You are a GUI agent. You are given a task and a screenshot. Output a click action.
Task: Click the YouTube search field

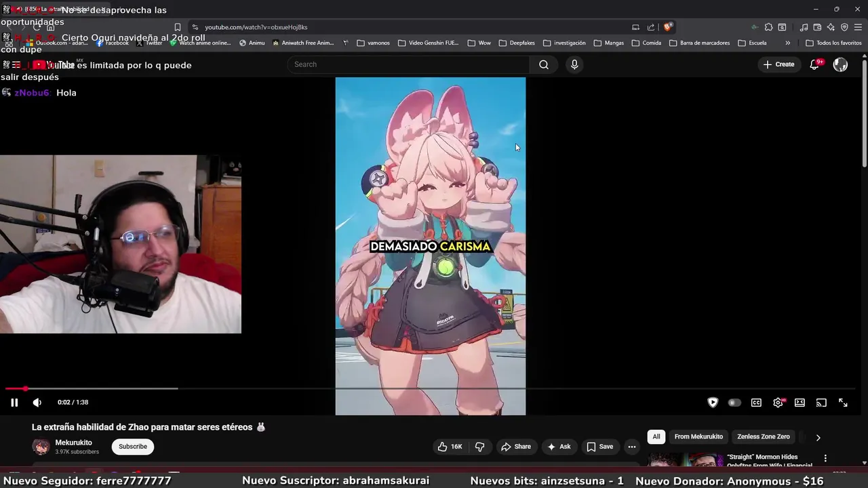coord(408,64)
